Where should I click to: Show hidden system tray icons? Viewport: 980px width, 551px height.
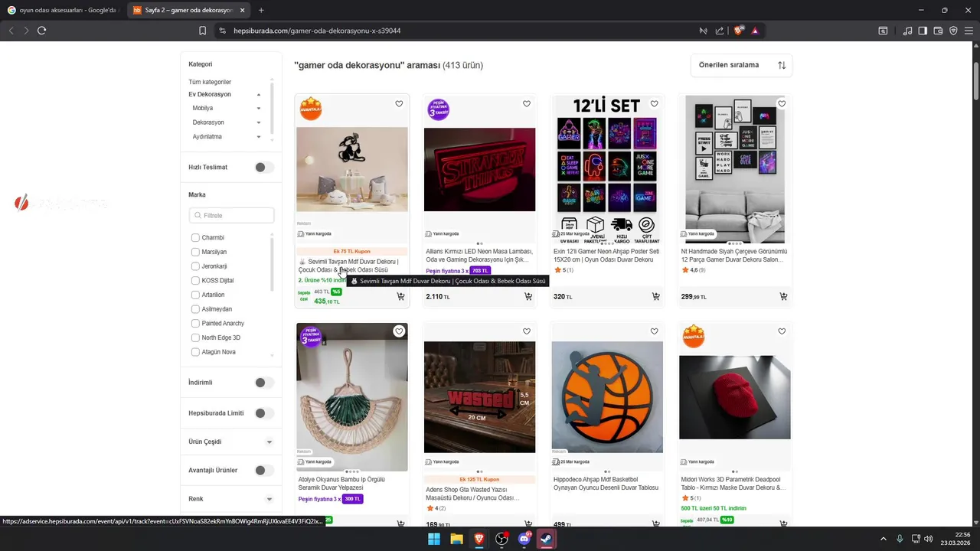pos(884,539)
